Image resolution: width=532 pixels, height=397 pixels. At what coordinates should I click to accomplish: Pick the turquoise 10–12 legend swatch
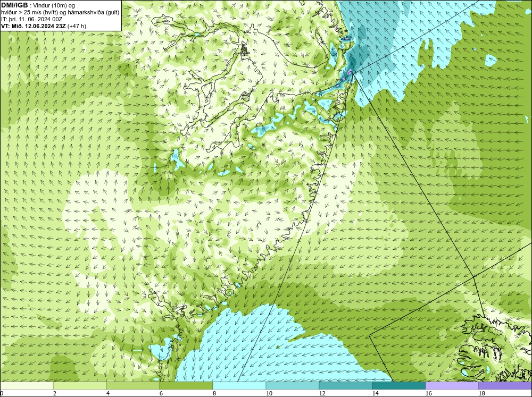(293, 385)
